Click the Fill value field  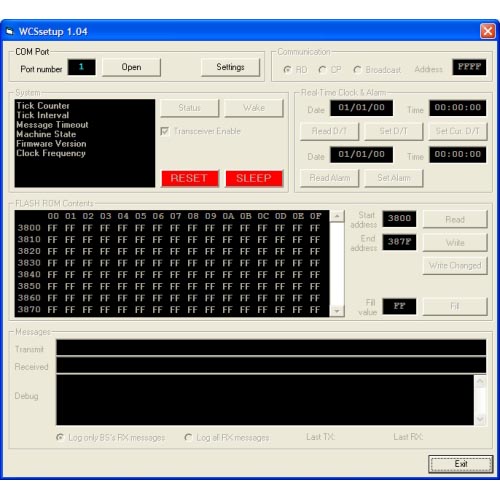(x=399, y=306)
